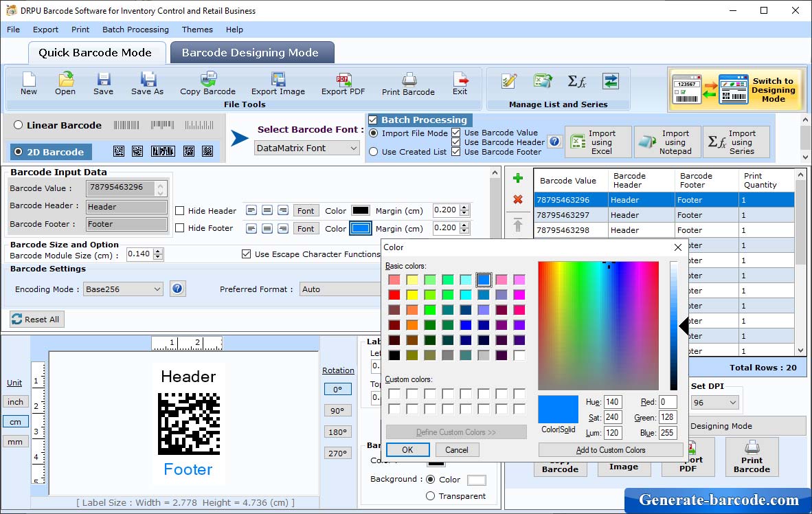Pick red from basic colors grid
The width and height of the screenshot is (812, 514).
394,295
